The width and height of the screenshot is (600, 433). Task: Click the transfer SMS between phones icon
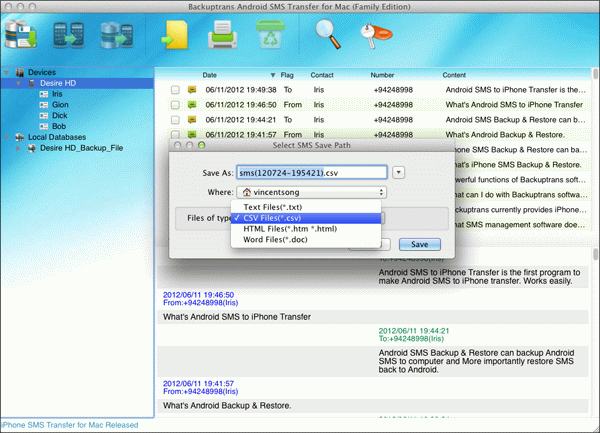point(68,35)
